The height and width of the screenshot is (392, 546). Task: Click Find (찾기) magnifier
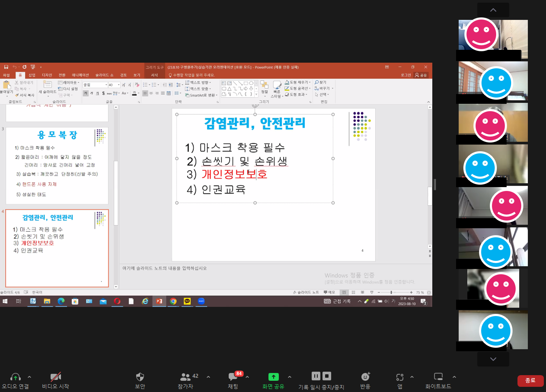coord(320,82)
